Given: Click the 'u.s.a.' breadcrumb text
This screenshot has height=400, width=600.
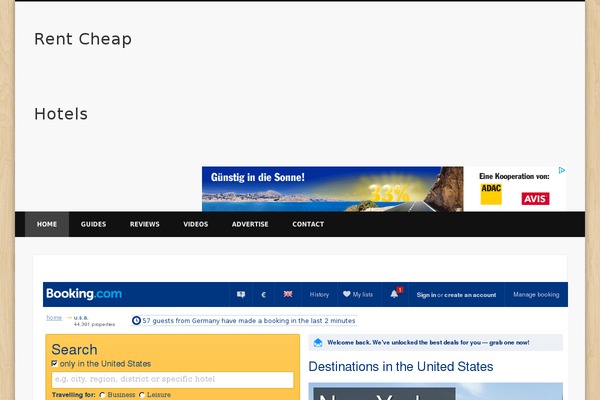Looking at the screenshot, I should (x=81, y=317).
